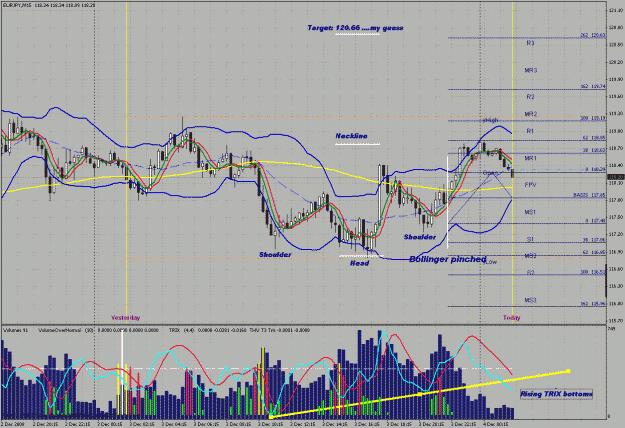625x428 pixels.
Task: Select the FPV pivot label
Action: coord(530,185)
